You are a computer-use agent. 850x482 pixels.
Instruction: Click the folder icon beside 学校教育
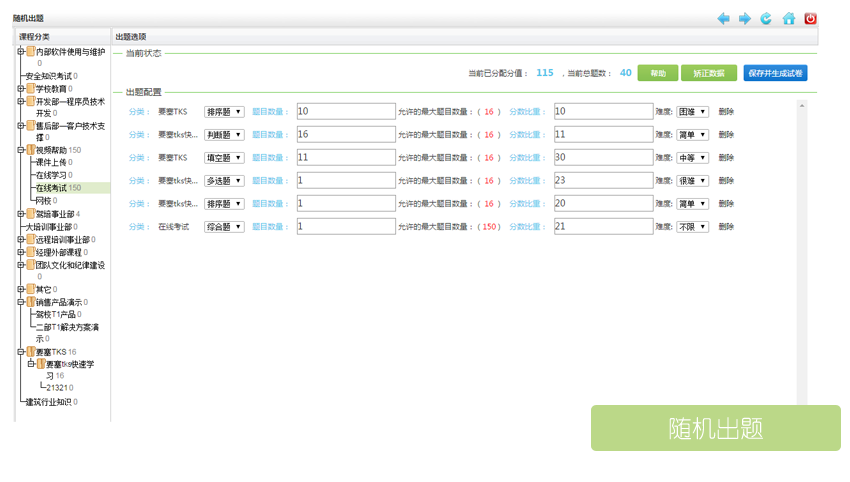pos(30,89)
